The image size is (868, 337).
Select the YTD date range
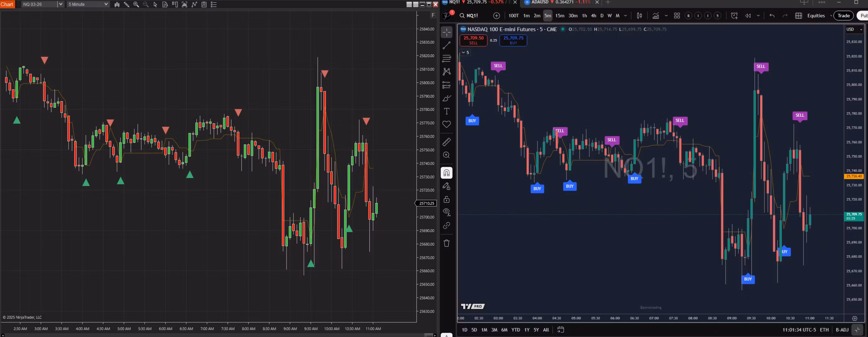[x=516, y=330]
